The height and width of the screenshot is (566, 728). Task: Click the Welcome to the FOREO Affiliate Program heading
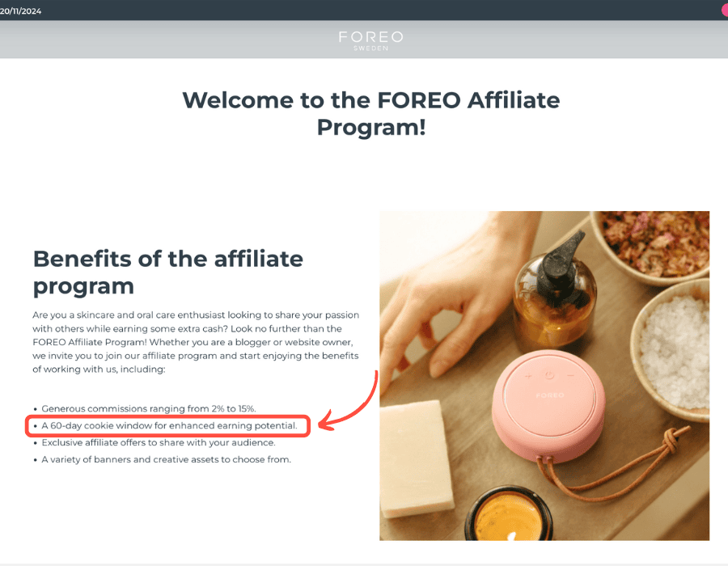(371, 113)
